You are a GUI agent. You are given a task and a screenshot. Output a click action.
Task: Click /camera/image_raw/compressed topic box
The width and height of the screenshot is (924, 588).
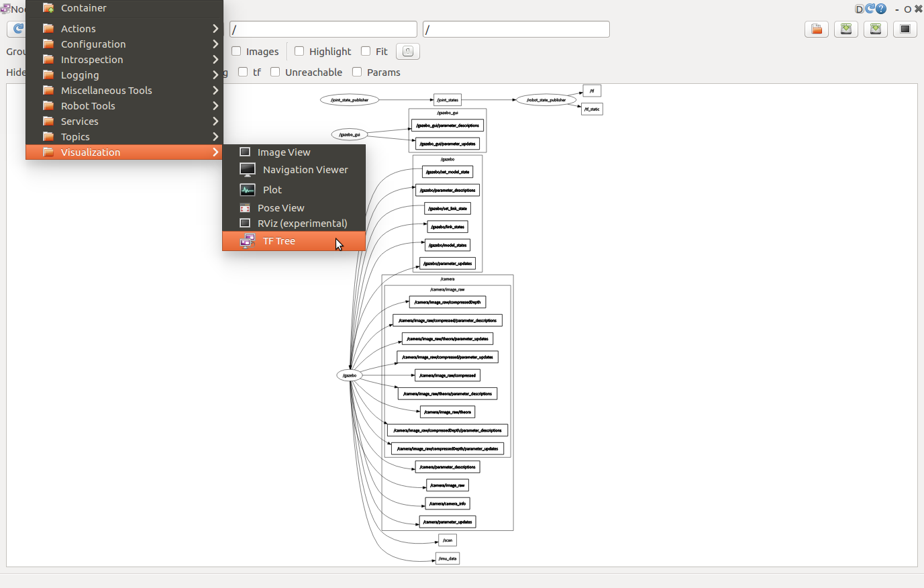448,375
